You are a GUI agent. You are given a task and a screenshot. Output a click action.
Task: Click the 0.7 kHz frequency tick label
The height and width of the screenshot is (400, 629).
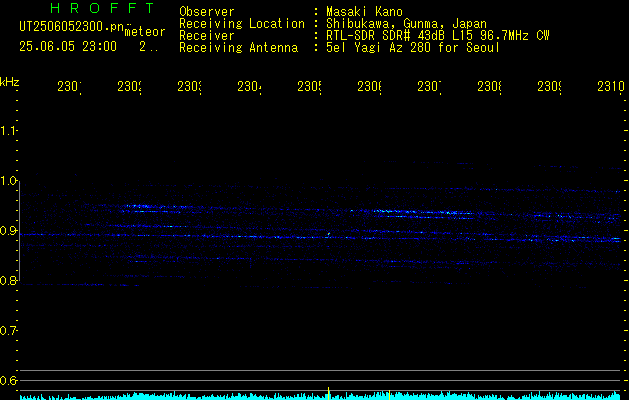[x=9, y=331]
